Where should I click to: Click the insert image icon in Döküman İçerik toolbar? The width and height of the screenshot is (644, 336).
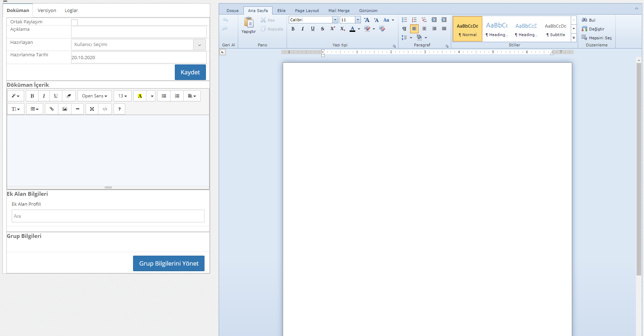[x=64, y=109]
